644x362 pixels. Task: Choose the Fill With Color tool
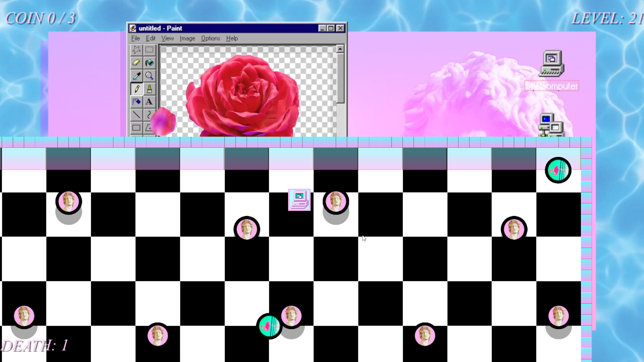pos(150,63)
